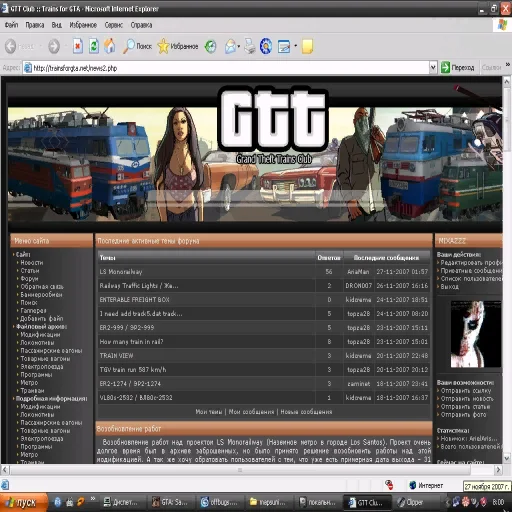Click the Форум link in site menu
The width and height of the screenshot is (512, 512).
click(29, 278)
